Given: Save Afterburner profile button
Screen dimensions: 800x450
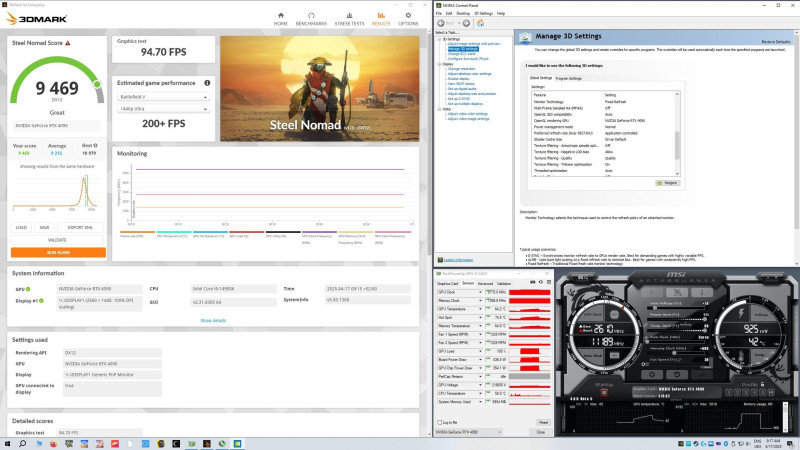Looking at the screenshot, I should (771, 392).
